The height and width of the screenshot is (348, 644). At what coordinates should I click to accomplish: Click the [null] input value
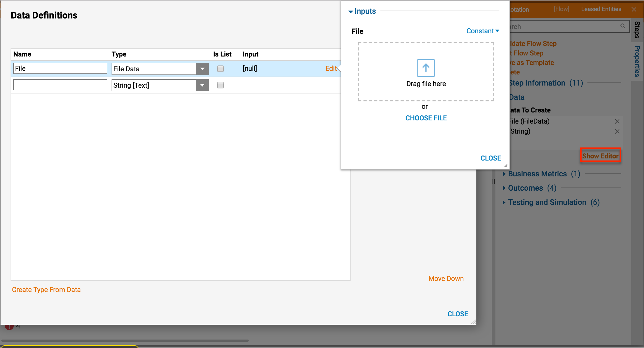coord(250,68)
